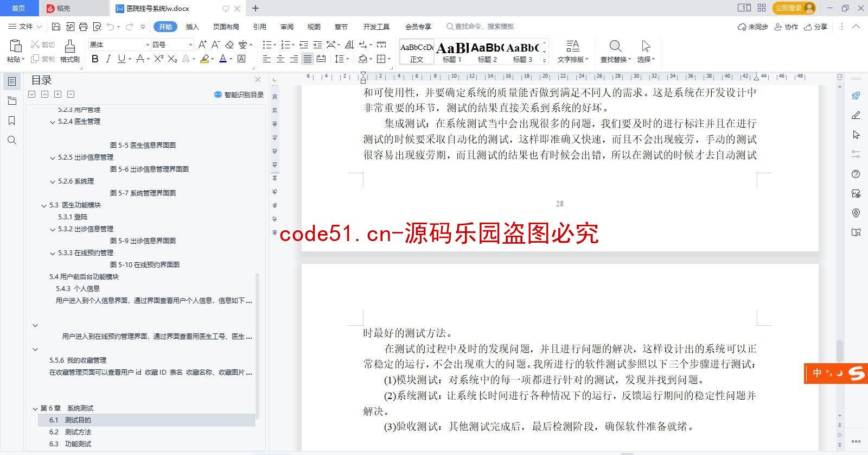
Task: Increase font size with A+ icon
Action: 202,45
